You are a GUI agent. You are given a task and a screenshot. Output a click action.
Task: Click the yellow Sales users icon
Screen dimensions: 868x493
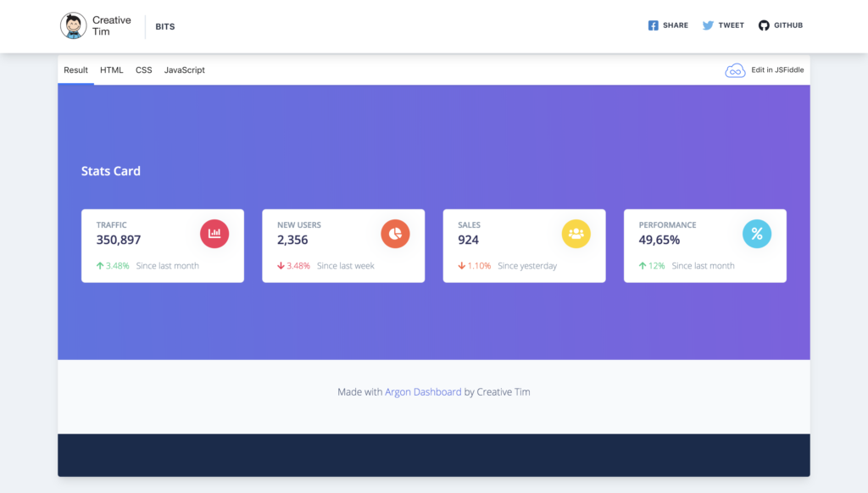pos(576,234)
